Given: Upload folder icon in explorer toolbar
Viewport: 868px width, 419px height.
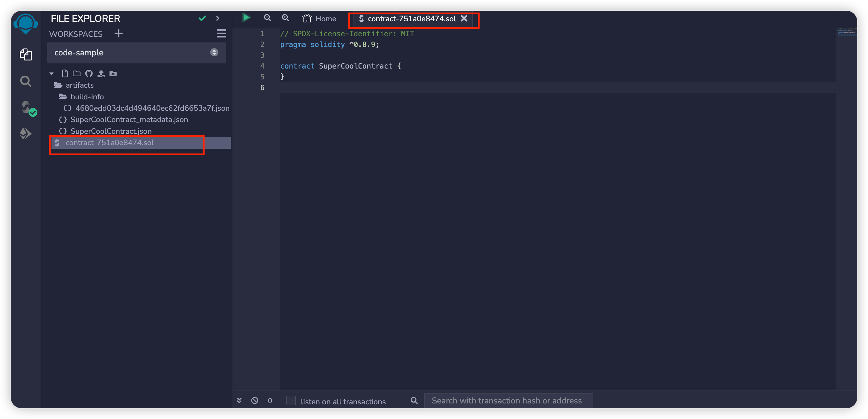Looking at the screenshot, I should tap(113, 73).
